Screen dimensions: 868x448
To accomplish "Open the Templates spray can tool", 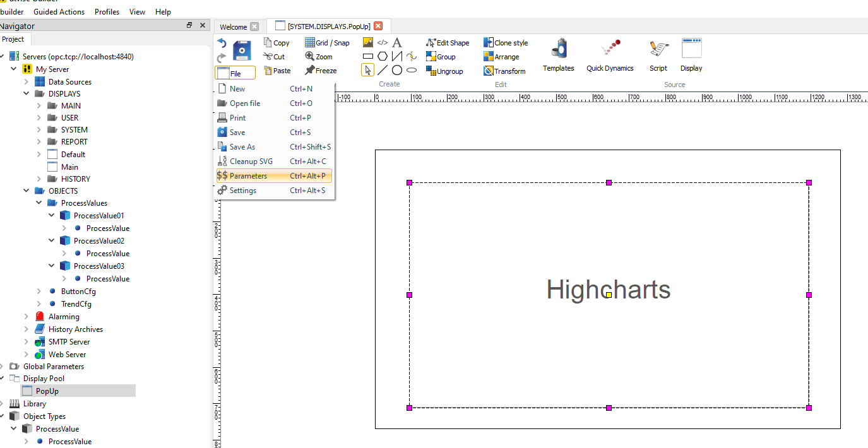I will (x=559, y=56).
